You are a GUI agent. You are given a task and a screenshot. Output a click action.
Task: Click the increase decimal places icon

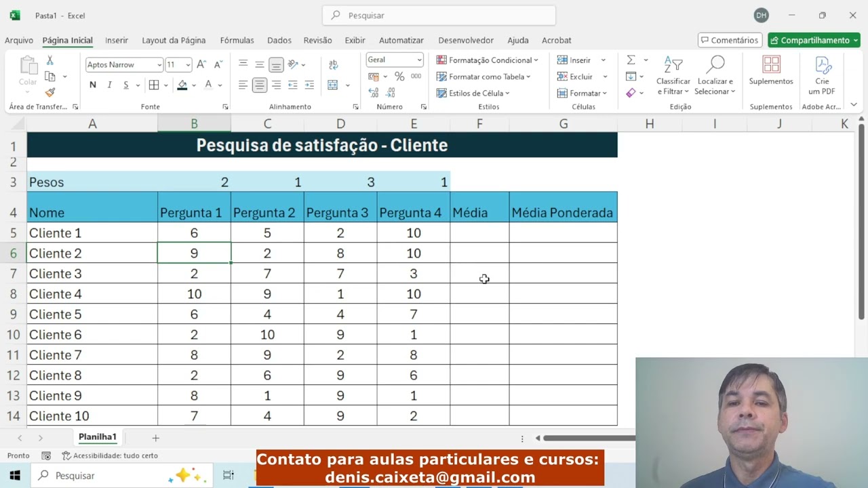pos(373,93)
